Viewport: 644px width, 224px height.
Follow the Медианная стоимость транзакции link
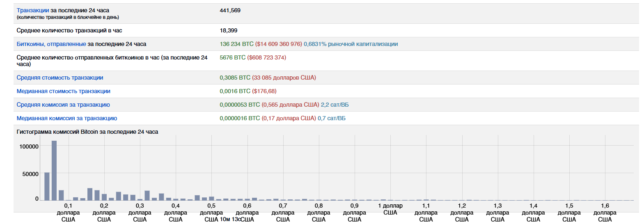pyautogui.click(x=63, y=91)
